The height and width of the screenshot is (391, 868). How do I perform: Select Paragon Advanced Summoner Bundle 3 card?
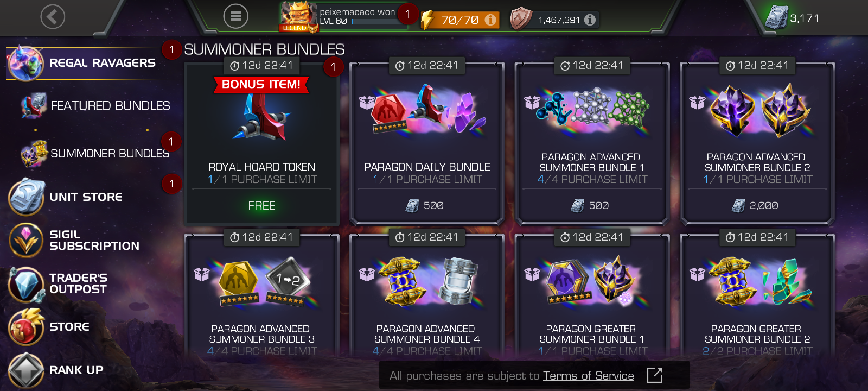pyautogui.click(x=262, y=296)
